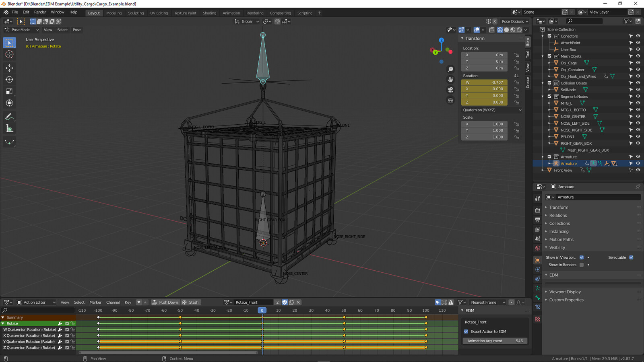Open the Pose Options dropdown
Viewport: 644px width, 362px height.
(515, 21)
